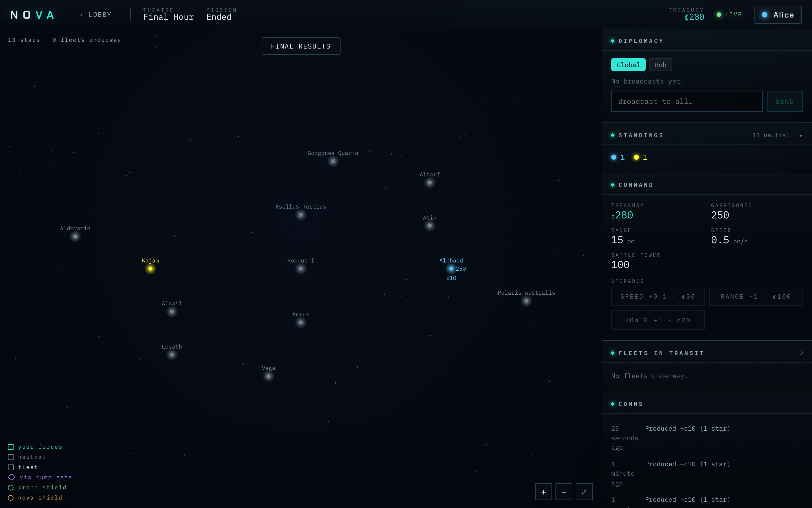The height and width of the screenshot is (508, 812).
Task: Fit the star map to view
Action: click(x=584, y=492)
